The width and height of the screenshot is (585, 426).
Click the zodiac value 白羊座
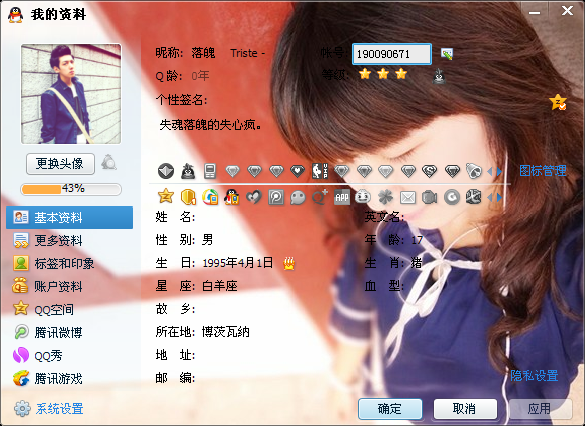pos(220,286)
